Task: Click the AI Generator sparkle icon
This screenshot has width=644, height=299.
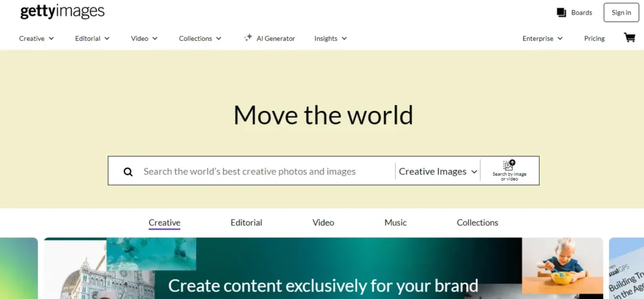Action: click(248, 38)
